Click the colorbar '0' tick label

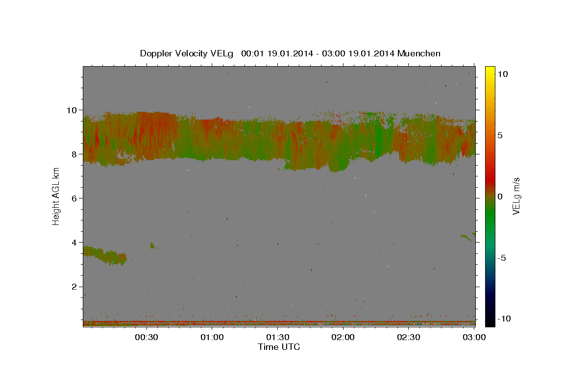pyautogui.click(x=500, y=196)
